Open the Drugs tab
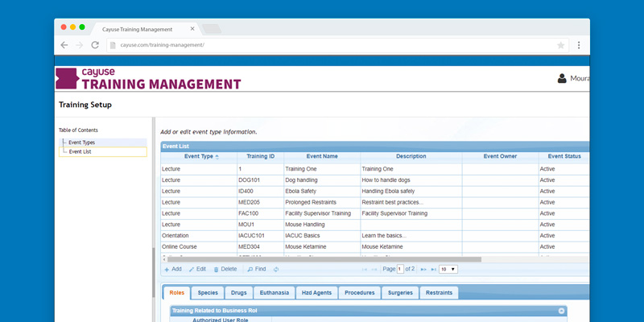 [x=239, y=293]
